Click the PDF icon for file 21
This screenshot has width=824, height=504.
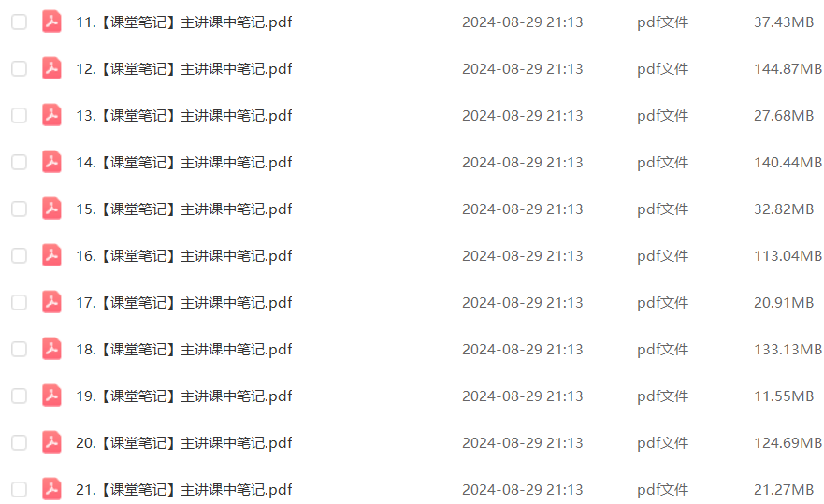[x=51, y=489]
